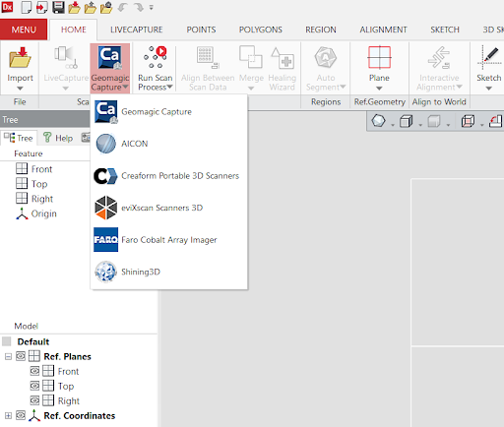504x427 pixels.
Task: Click the document with red arrow icon
Action: tap(42, 7)
